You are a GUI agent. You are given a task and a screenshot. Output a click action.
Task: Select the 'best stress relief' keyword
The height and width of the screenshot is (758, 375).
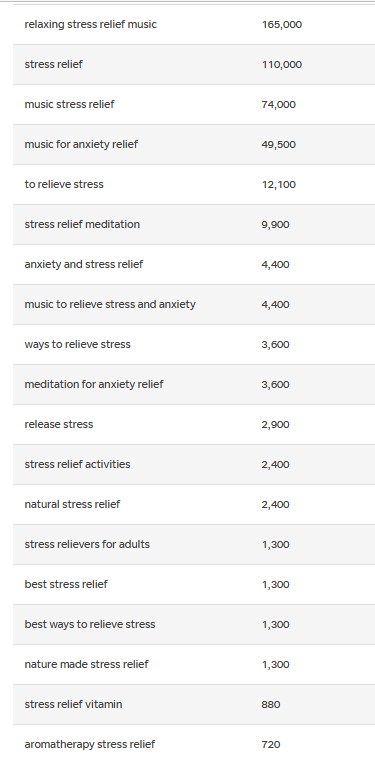click(x=66, y=584)
